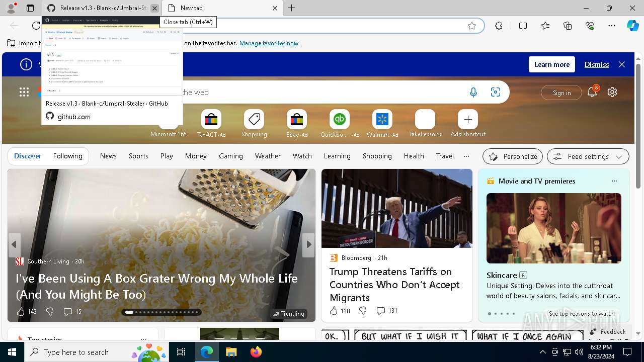Go to the previous carousel story
644x362 pixels.
tap(14, 244)
